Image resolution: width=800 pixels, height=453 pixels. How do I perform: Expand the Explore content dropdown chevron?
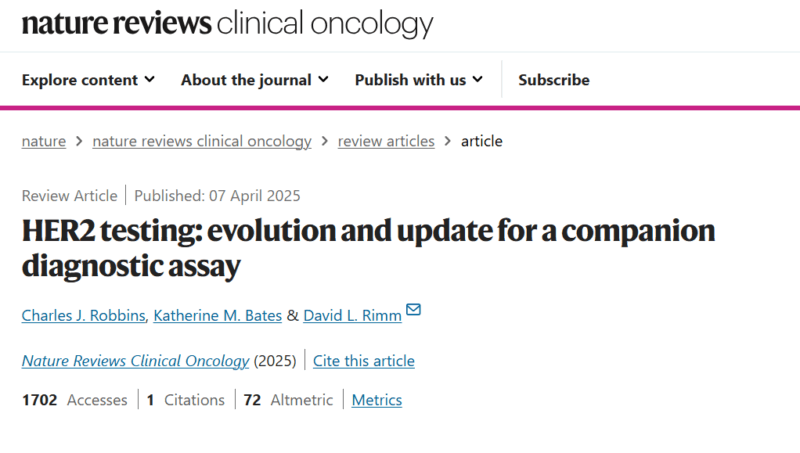click(x=149, y=80)
